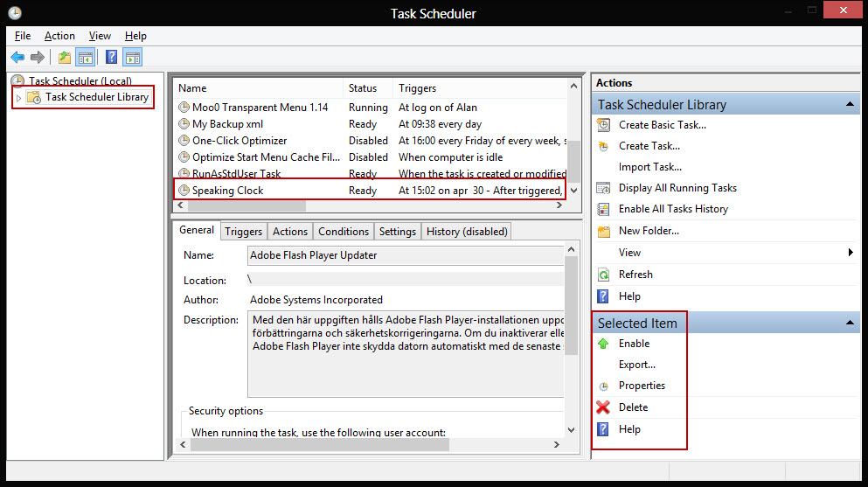The image size is (868, 487).
Task: Click Export... in Selected Item
Action: pos(636,365)
